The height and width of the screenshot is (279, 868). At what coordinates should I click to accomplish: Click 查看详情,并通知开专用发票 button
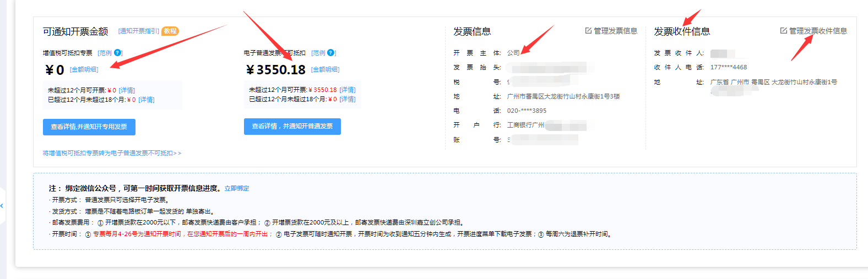pyautogui.click(x=89, y=127)
